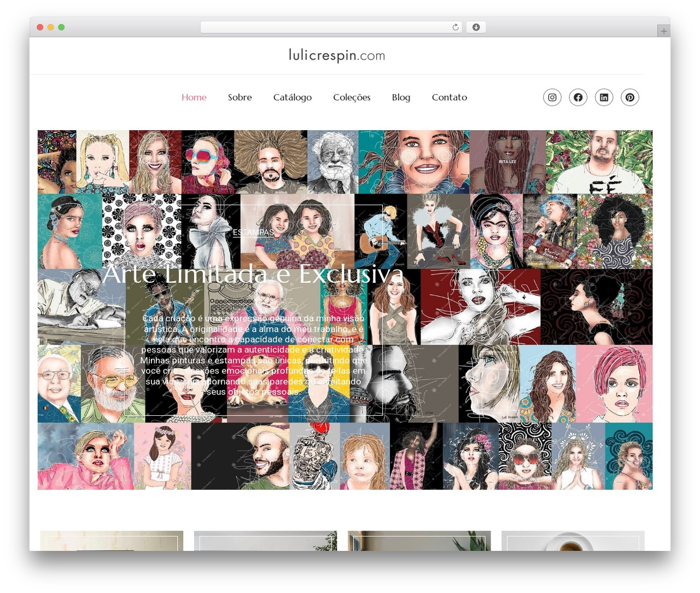700x593 pixels.
Task: Click the browser address bar
Action: [331, 27]
